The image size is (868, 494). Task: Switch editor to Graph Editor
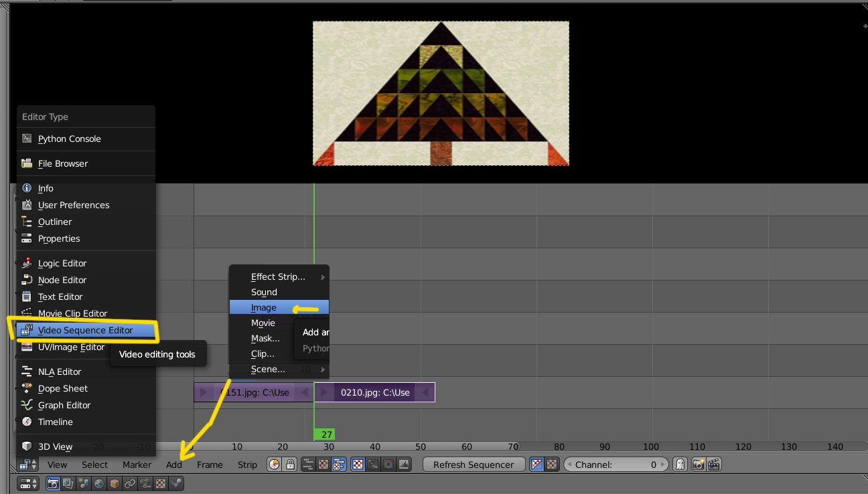coord(86,405)
